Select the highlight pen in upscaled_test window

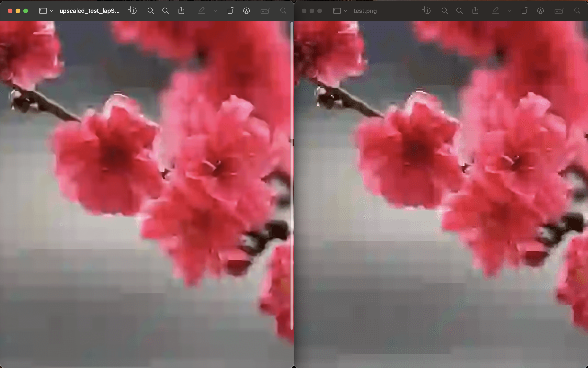201,11
